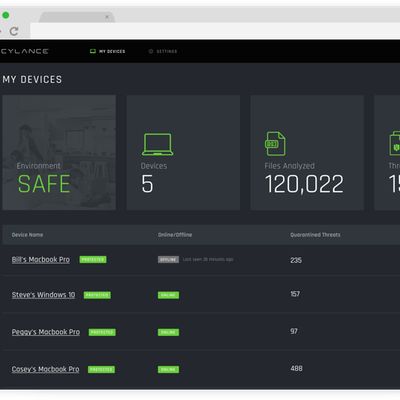
Task: Click the Online badge in Casey's row
Action: [168, 369]
